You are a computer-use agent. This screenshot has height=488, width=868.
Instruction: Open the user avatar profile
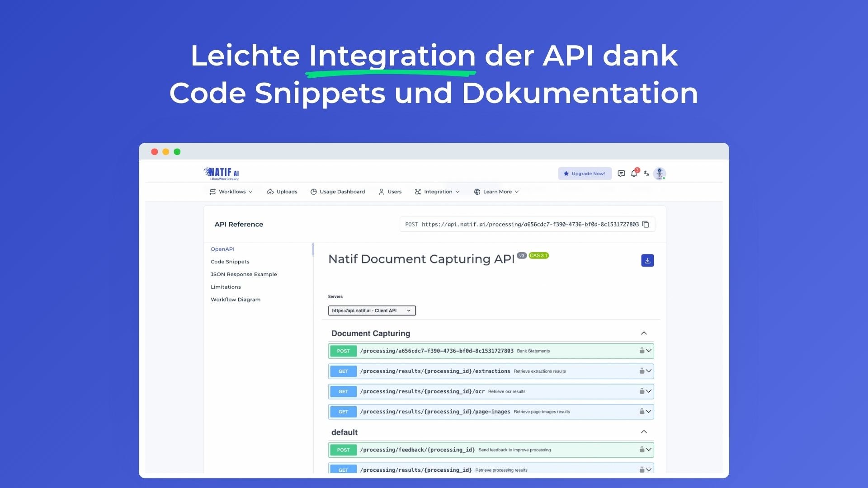pos(660,174)
